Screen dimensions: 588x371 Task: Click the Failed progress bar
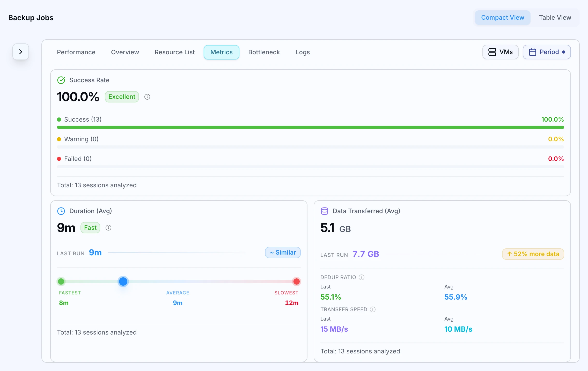click(310, 167)
